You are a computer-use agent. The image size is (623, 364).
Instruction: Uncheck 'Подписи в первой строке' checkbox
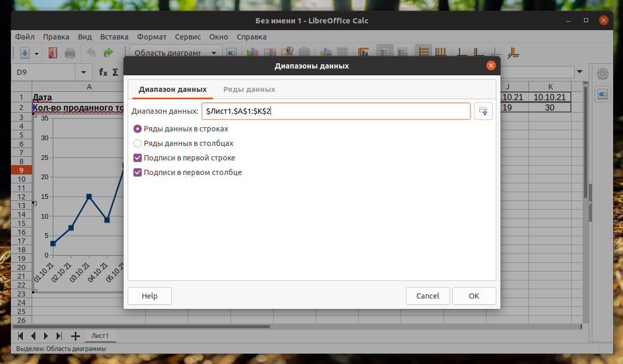pos(138,158)
